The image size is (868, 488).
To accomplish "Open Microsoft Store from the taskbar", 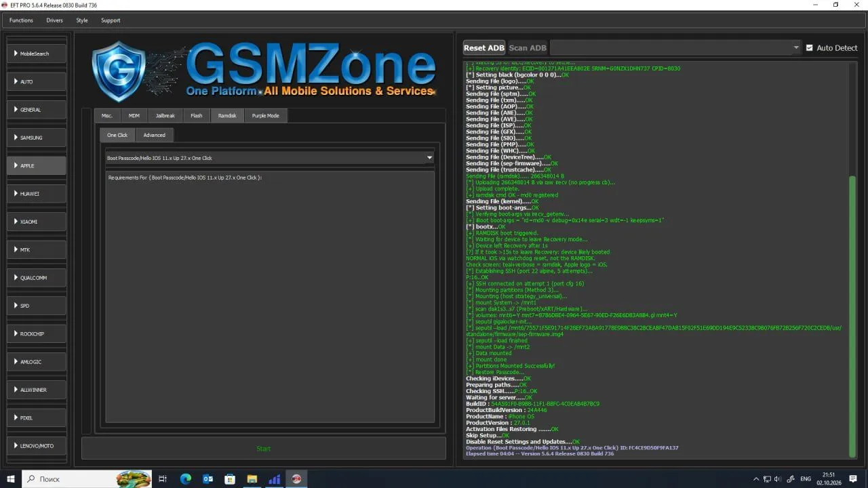I will click(230, 479).
